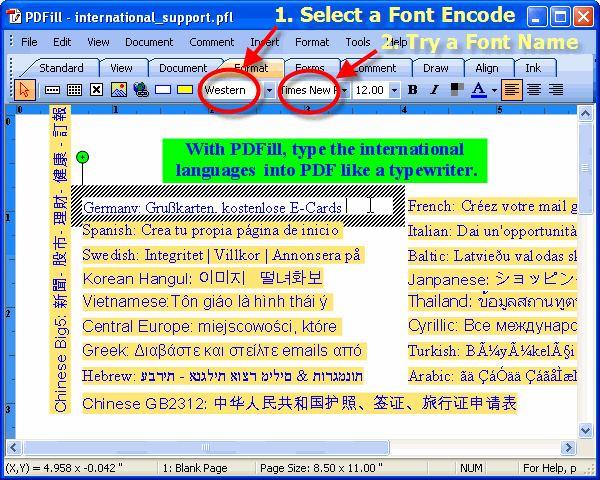Select the arrow pointer tool
This screenshot has width=600, height=480.
[26, 90]
